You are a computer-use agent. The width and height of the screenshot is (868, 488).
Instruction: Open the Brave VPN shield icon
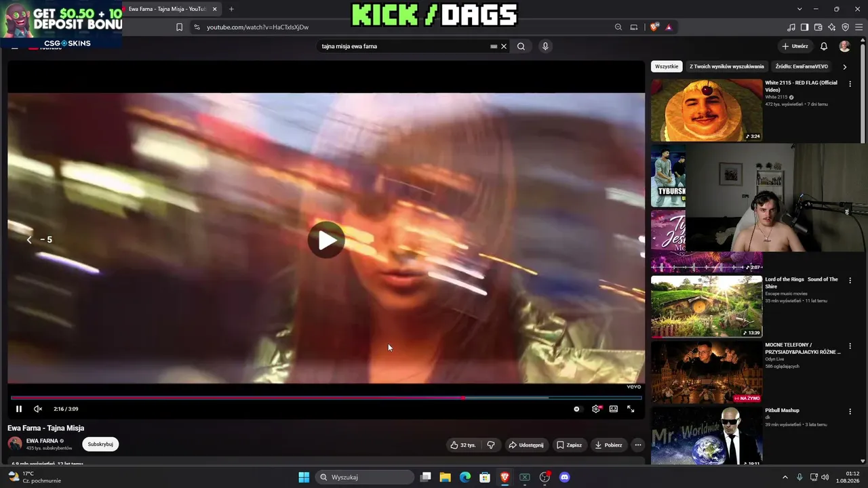pyautogui.click(x=846, y=27)
